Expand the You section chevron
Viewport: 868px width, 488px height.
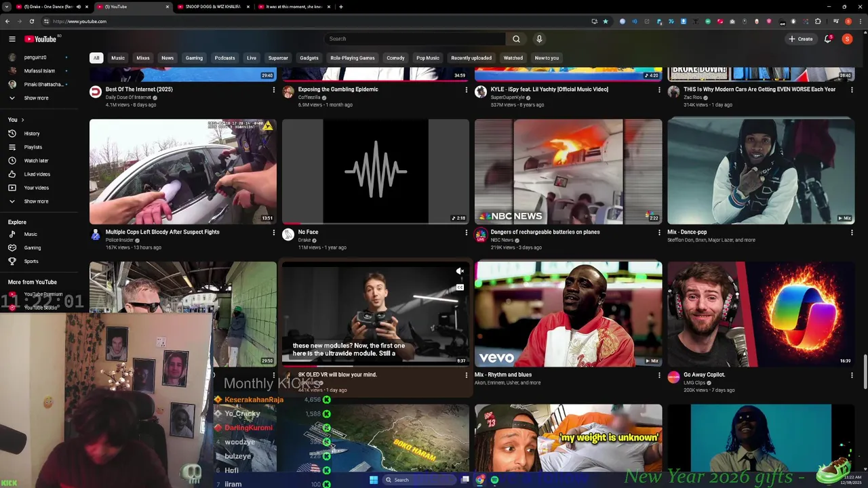[x=22, y=120]
